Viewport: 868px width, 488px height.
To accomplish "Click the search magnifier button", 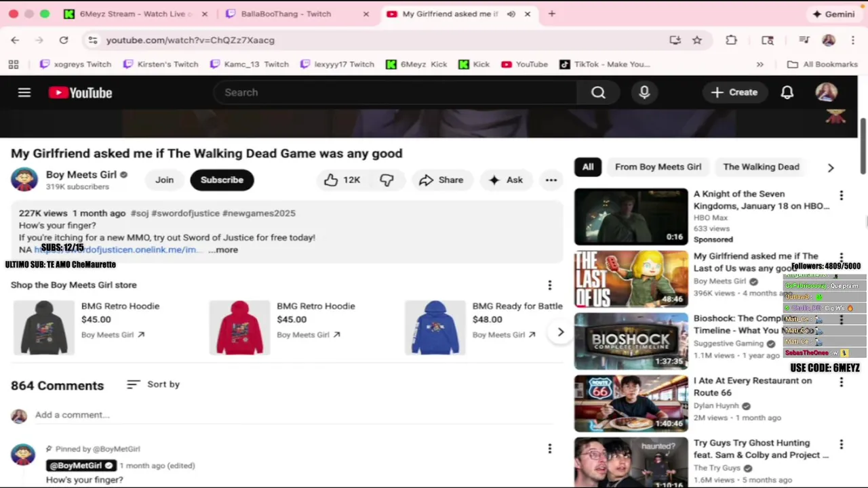I will pos(598,92).
